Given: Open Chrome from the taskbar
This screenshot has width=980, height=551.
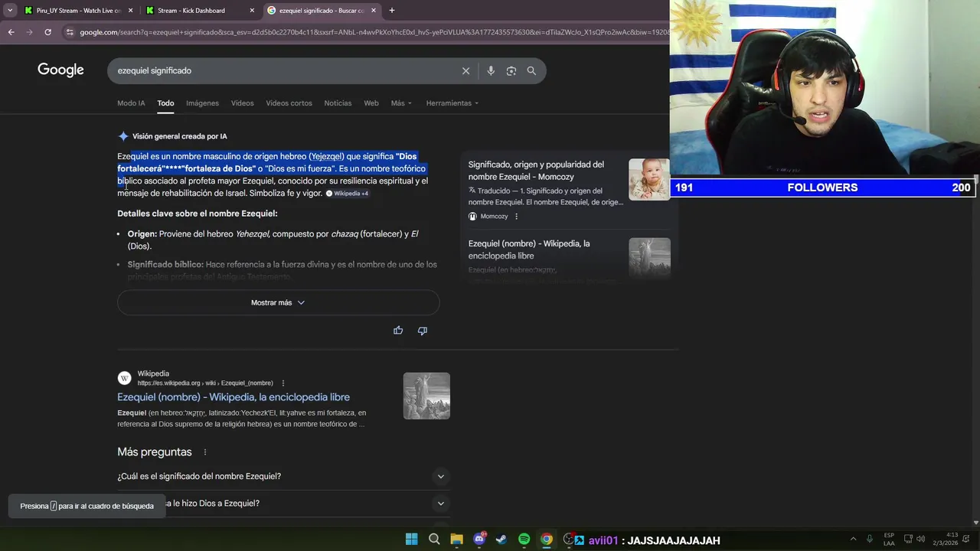Looking at the screenshot, I should (x=547, y=540).
